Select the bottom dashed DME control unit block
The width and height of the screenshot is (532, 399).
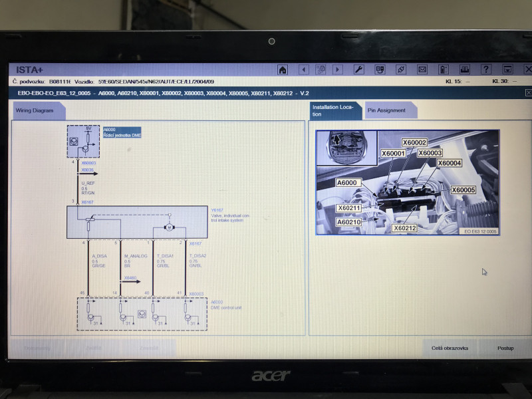point(142,314)
